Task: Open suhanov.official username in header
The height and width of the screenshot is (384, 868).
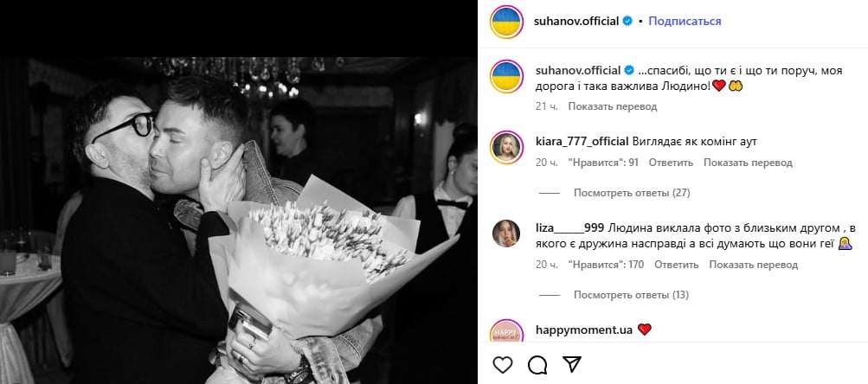Action: 576,21
